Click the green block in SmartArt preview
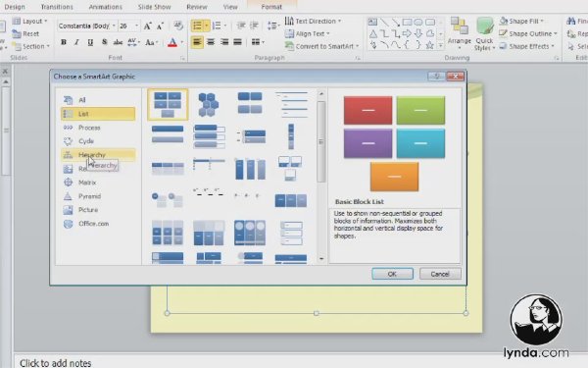This screenshot has height=368, width=588. [420, 110]
